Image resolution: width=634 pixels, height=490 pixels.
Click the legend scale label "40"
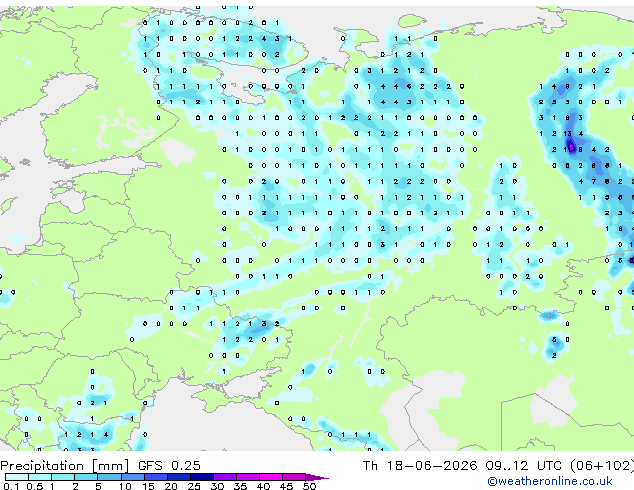pyautogui.click(x=263, y=486)
